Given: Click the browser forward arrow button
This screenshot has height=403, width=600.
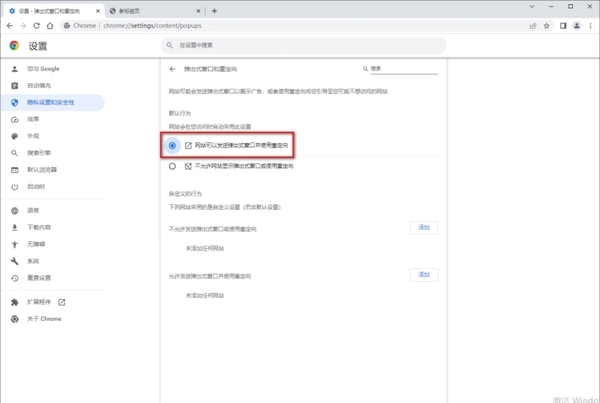Looking at the screenshot, I should click(x=23, y=26).
